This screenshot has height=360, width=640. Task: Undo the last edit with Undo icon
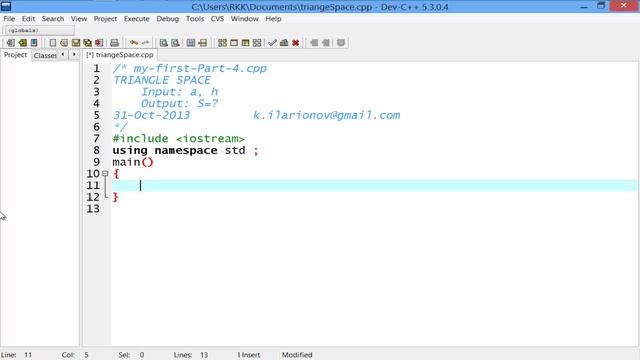[134, 42]
